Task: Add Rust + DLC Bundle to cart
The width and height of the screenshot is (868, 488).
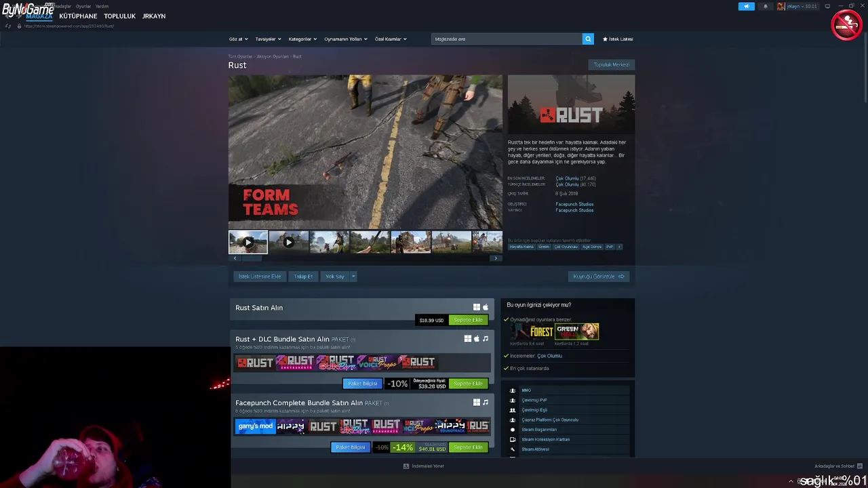Action: (x=468, y=384)
